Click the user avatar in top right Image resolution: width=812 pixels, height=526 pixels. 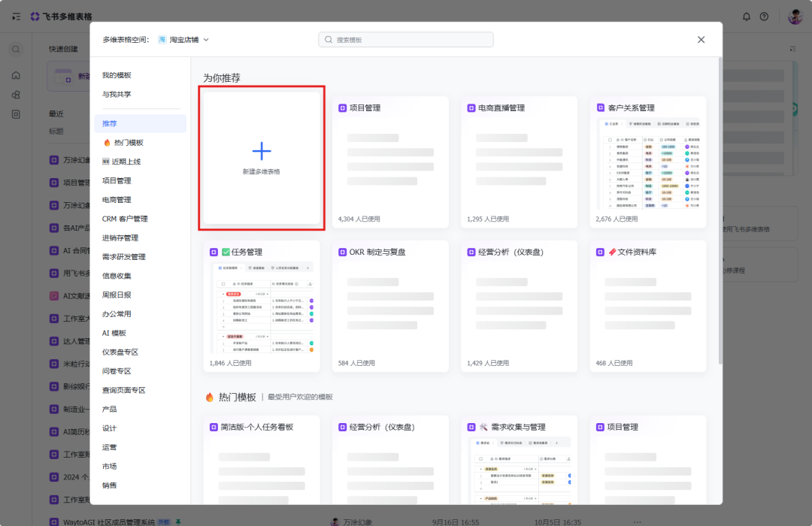(795, 17)
